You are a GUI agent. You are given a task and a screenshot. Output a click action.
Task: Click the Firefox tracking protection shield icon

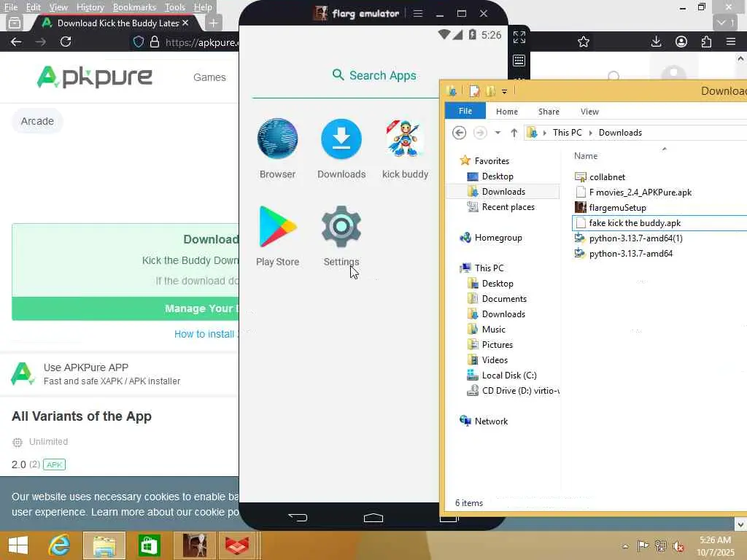[x=138, y=42]
